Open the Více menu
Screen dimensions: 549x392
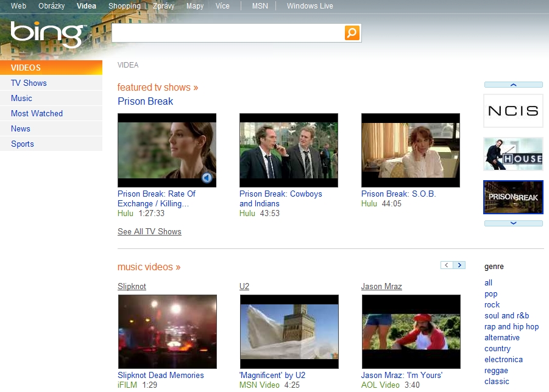click(222, 6)
